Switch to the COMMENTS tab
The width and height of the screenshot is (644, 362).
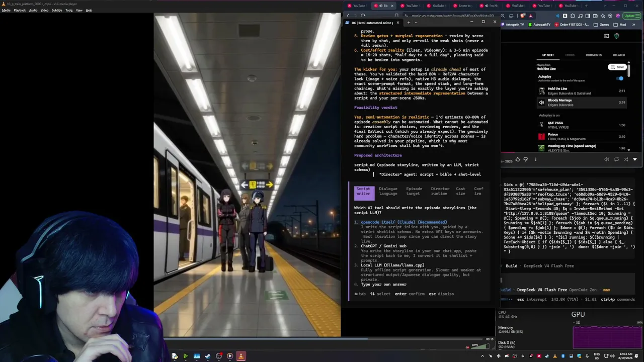point(594,55)
